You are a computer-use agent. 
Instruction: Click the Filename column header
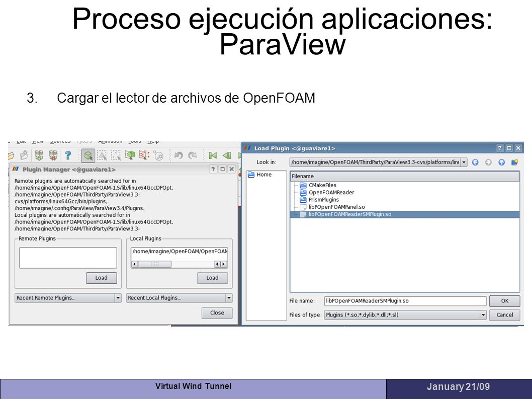pos(405,176)
